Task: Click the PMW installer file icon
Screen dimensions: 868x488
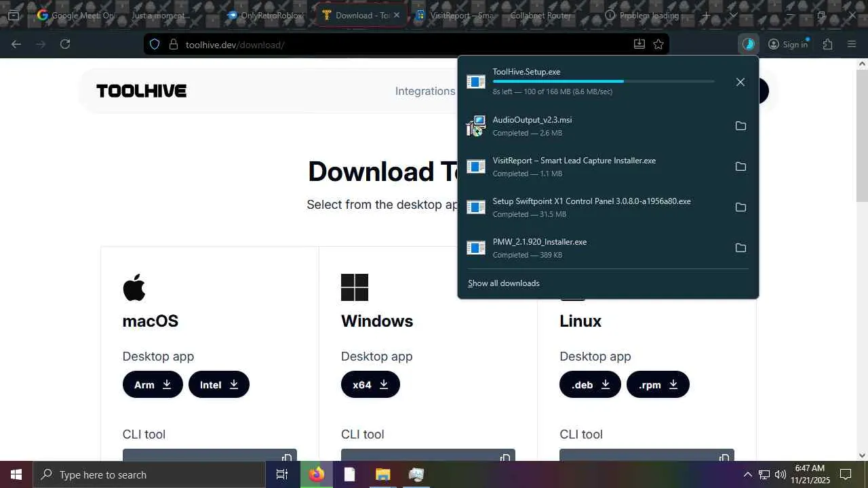Action: (476, 248)
